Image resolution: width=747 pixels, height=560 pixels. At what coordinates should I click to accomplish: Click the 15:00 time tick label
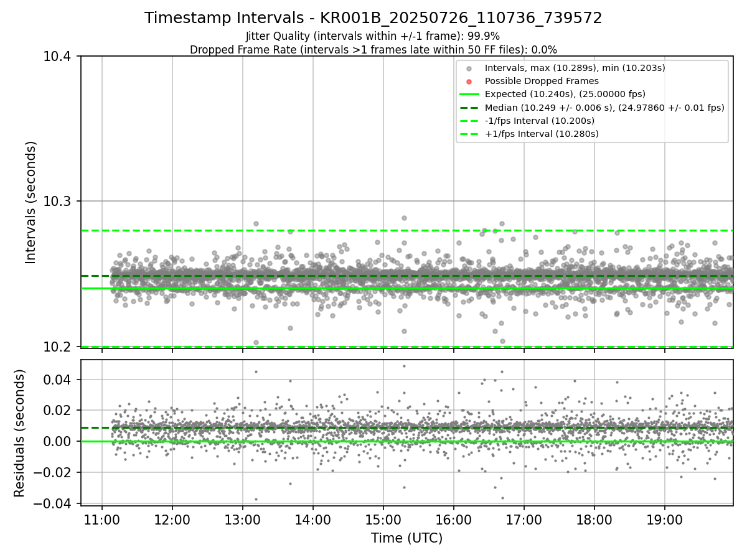[x=383, y=519]
